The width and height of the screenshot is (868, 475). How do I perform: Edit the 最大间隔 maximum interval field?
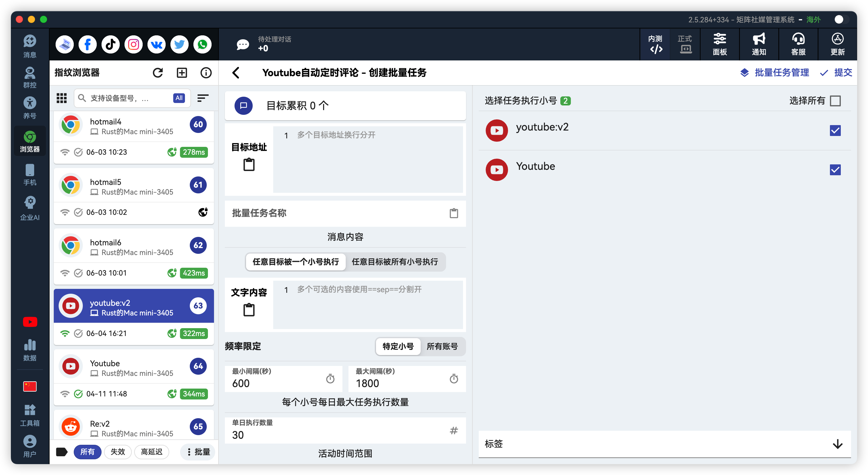[x=407, y=379]
